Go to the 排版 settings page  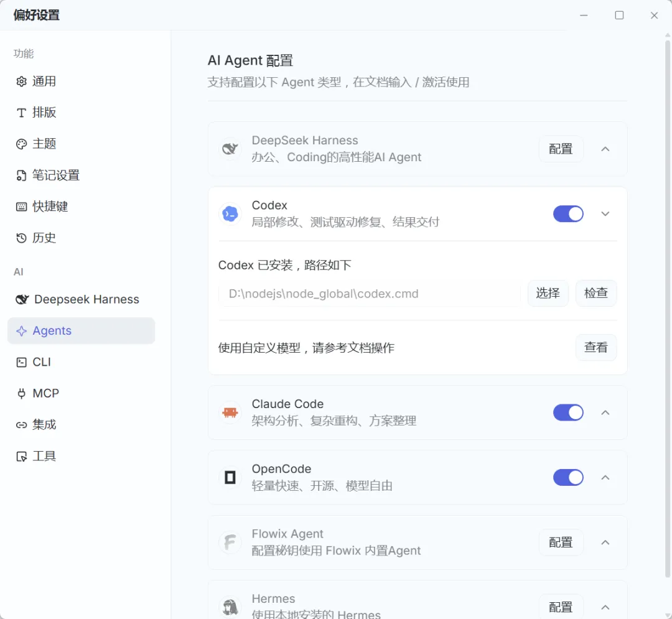[x=81, y=113]
